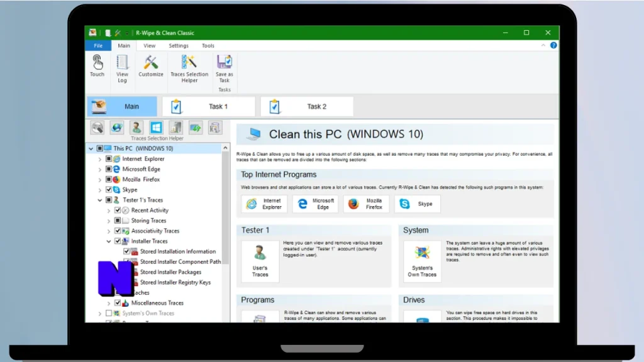Viewport: 644px width, 362px height.
Task: Collapse the This PC tree node
Action: tap(91, 148)
